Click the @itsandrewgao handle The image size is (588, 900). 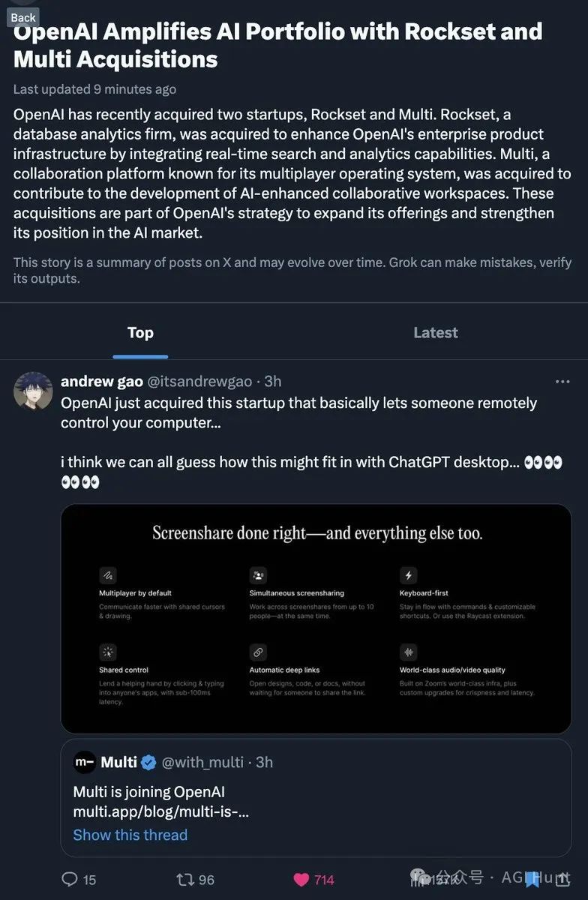pos(199,382)
